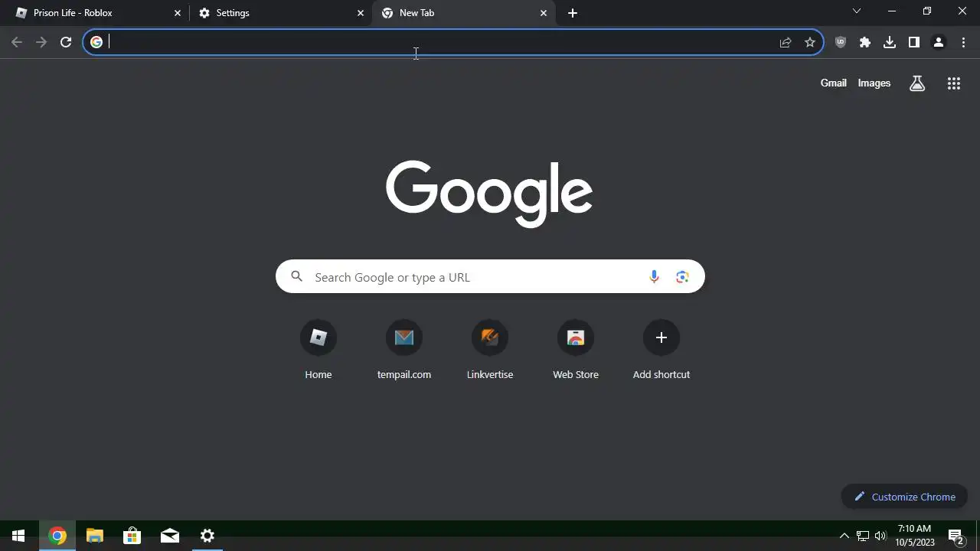Open the Windows Start menu

pyautogui.click(x=18, y=536)
